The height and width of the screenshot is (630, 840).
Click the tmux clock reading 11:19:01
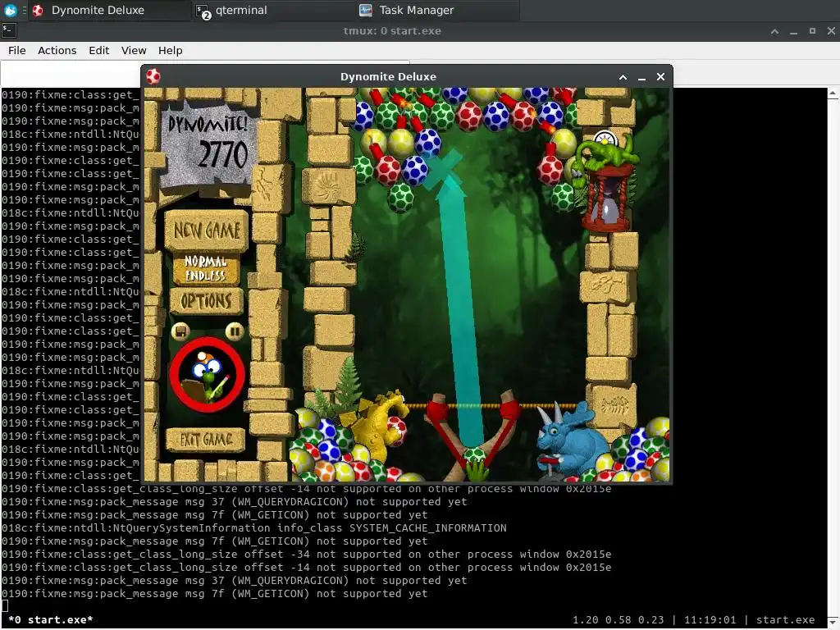[x=710, y=620]
